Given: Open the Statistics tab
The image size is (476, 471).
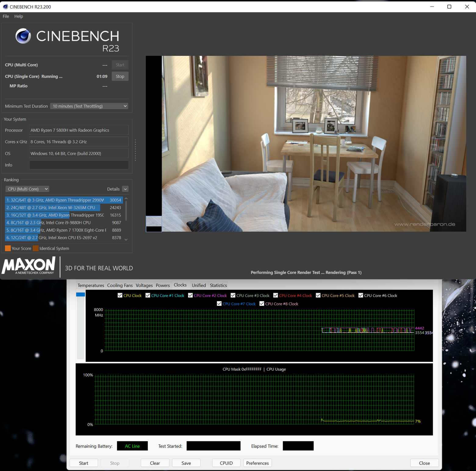Looking at the screenshot, I should click(218, 285).
